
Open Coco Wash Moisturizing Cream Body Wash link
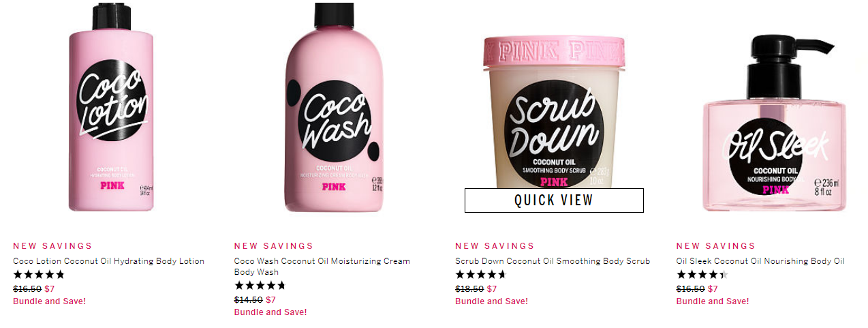click(x=322, y=267)
